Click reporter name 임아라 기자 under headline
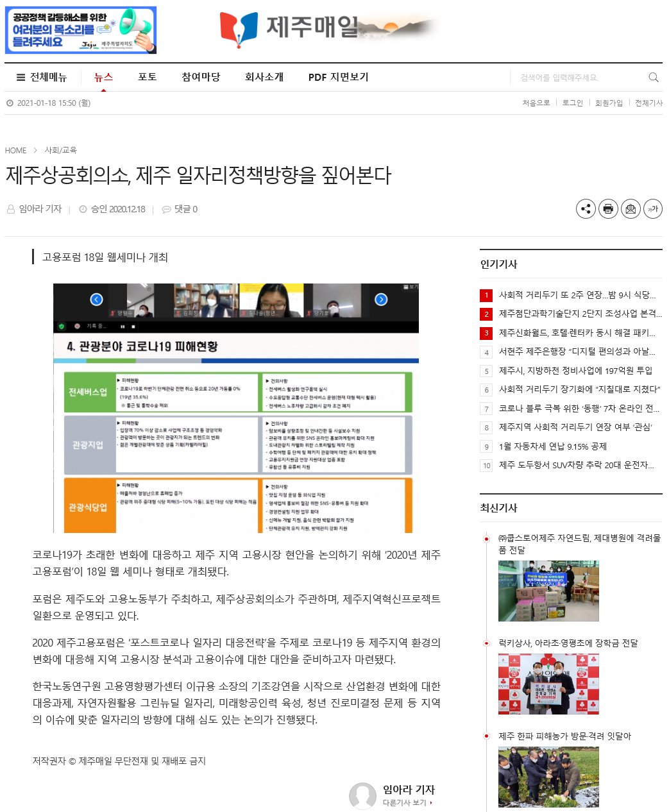 (x=40, y=209)
